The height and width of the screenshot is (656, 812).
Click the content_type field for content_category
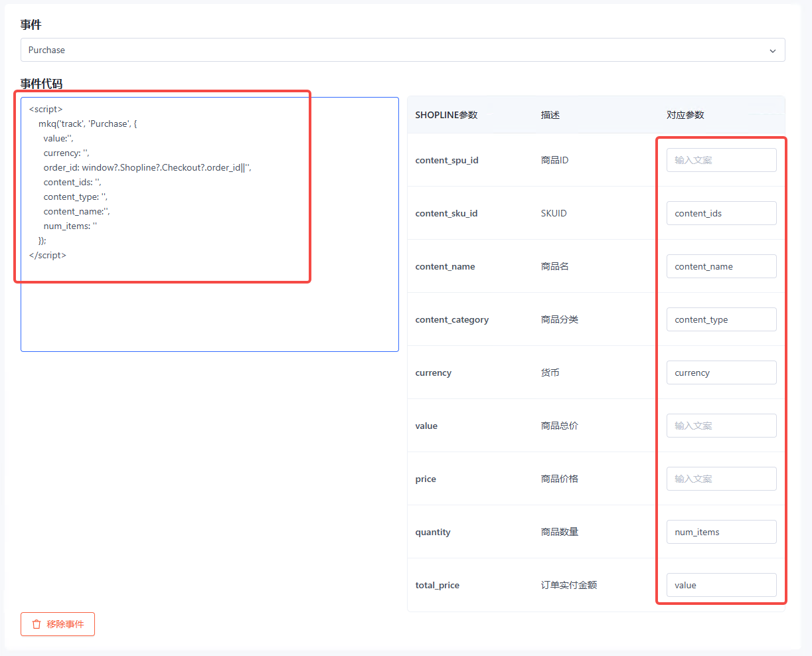coord(721,319)
